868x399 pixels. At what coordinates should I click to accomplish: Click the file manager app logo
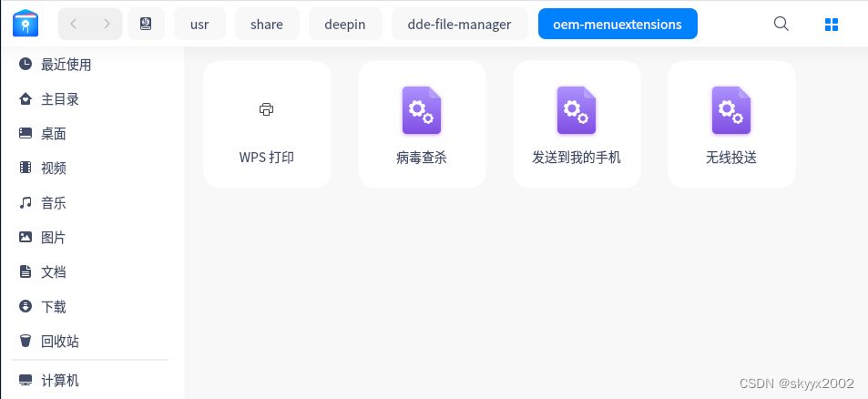coord(26,24)
